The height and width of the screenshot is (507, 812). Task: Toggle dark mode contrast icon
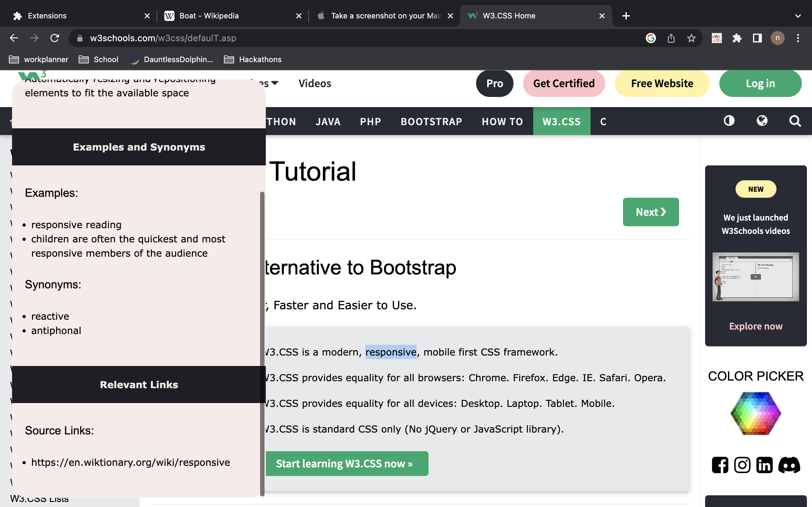click(x=729, y=121)
